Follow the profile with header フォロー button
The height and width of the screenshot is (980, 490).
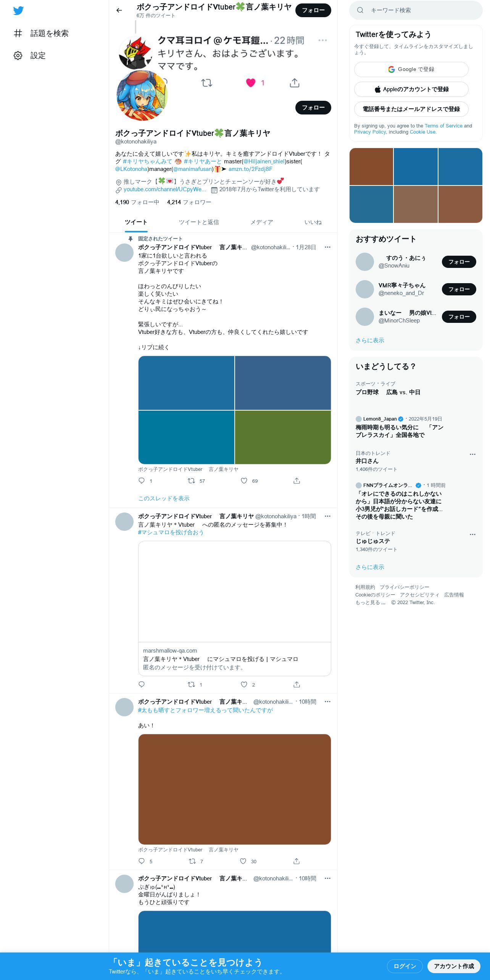(x=313, y=10)
